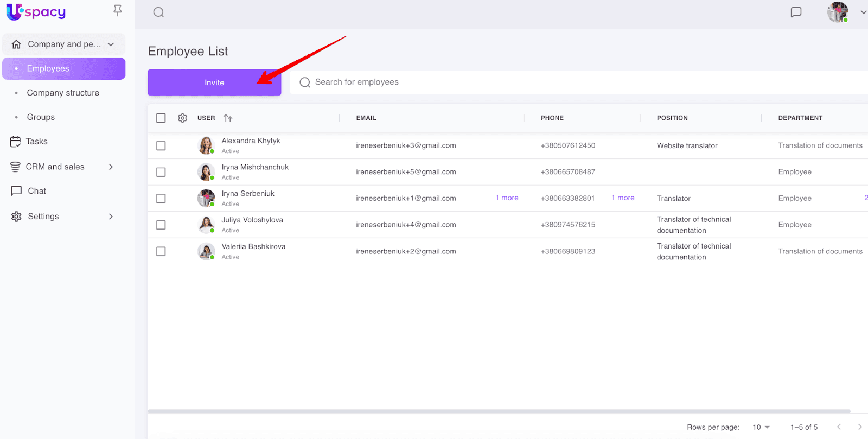Open Company structure in the sidebar
Screen dimensions: 868x439
tap(63, 93)
